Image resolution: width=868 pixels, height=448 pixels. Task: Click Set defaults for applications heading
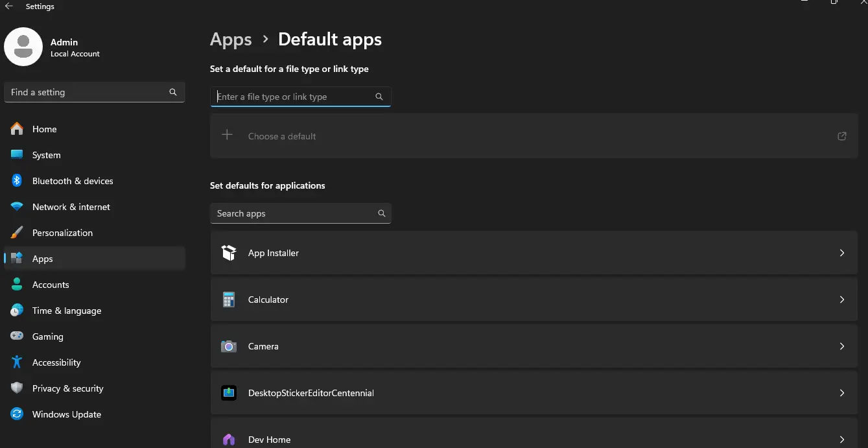[268, 185]
